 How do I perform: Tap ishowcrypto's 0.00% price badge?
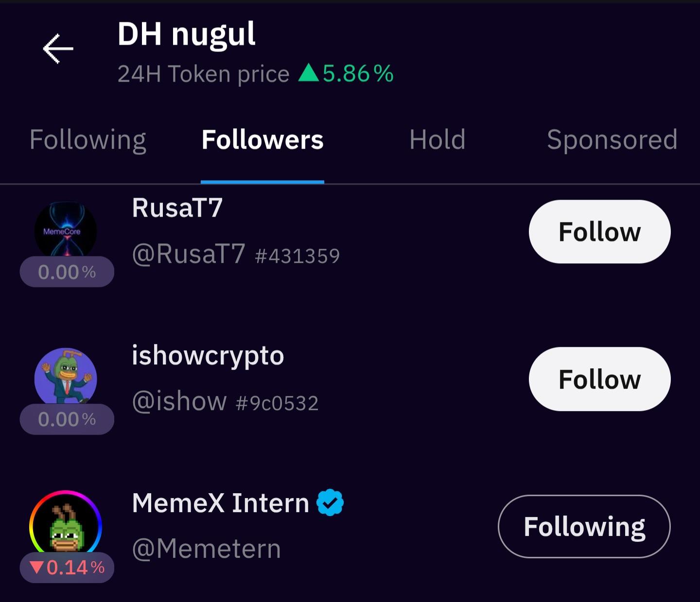pyautogui.click(x=67, y=419)
